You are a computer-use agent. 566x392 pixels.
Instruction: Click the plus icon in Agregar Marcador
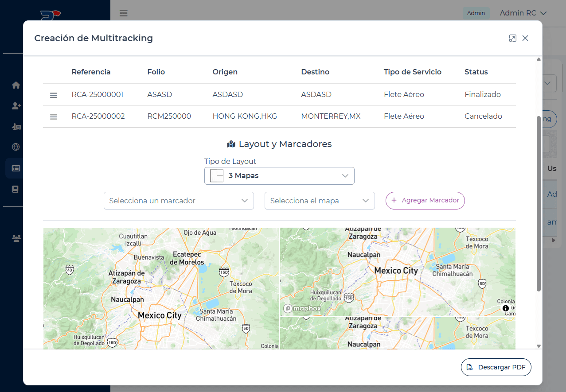[394, 200]
